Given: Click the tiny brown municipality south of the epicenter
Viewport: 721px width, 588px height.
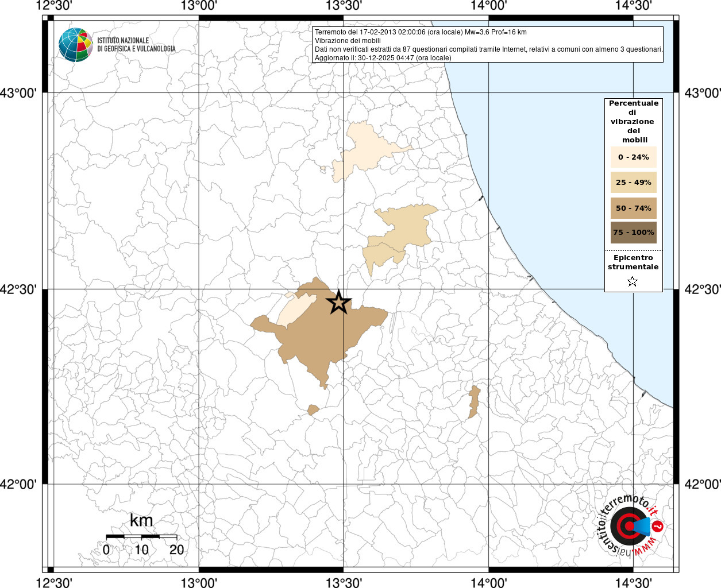Looking at the screenshot, I should tap(313, 409).
